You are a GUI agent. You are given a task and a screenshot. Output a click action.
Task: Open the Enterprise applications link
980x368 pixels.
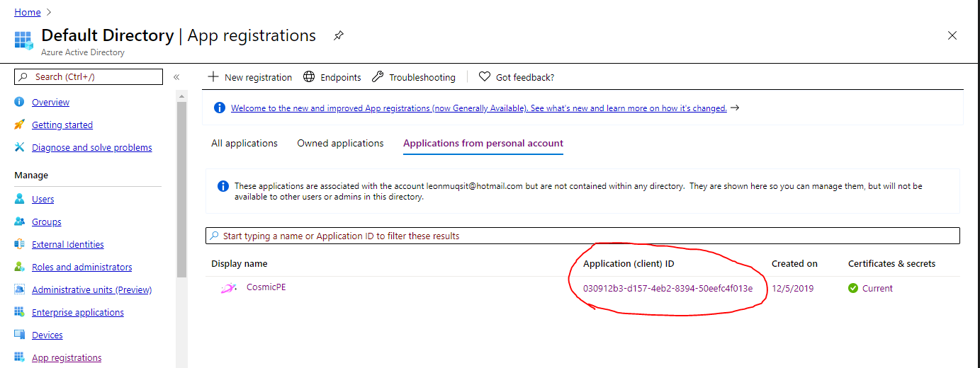point(78,312)
